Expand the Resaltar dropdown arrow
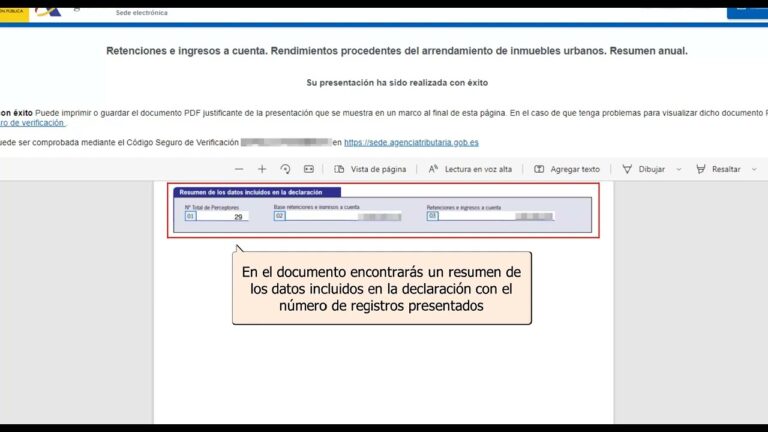 click(x=754, y=169)
